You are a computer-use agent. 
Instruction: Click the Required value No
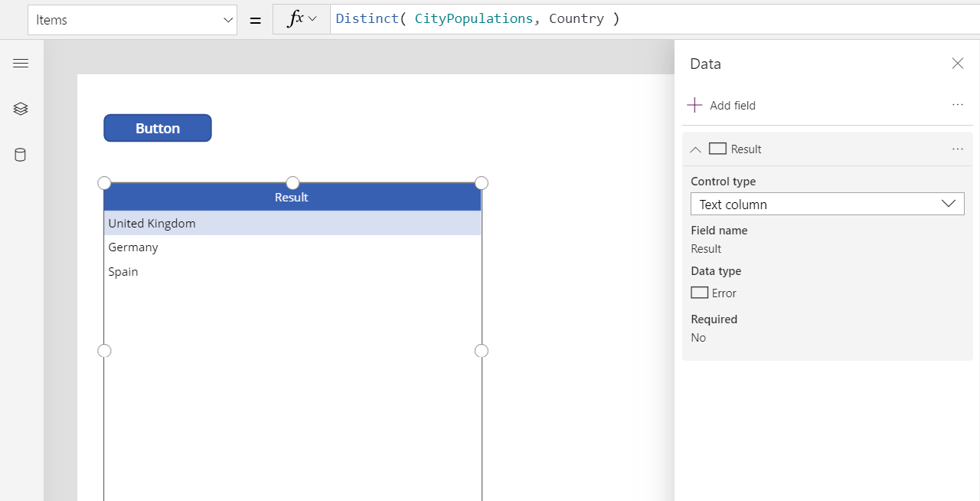698,338
